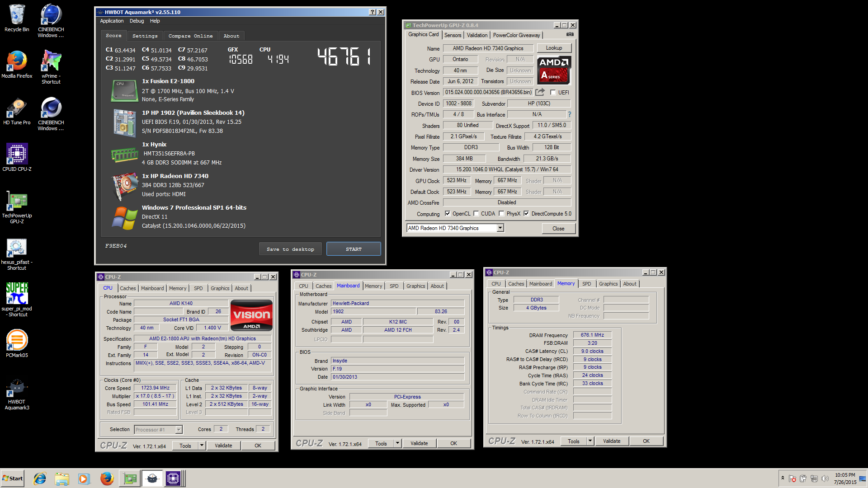
Task: Click the Lookup button in GPU-Z
Action: pos(554,48)
